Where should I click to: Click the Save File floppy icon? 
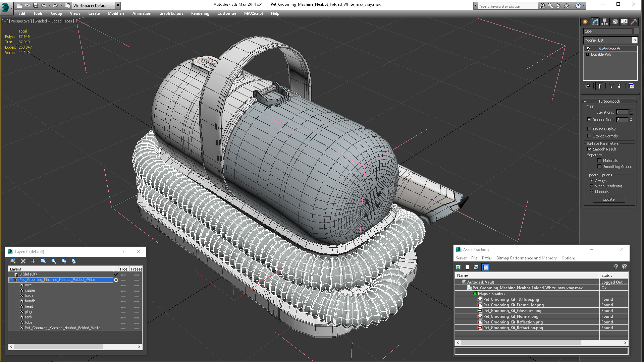coord(36,6)
